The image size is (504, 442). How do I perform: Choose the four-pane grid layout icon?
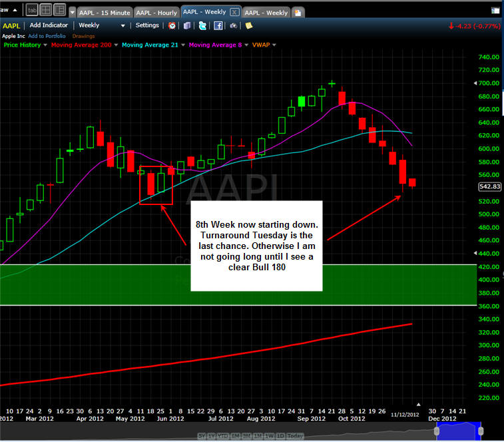pyautogui.click(x=46, y=10)
